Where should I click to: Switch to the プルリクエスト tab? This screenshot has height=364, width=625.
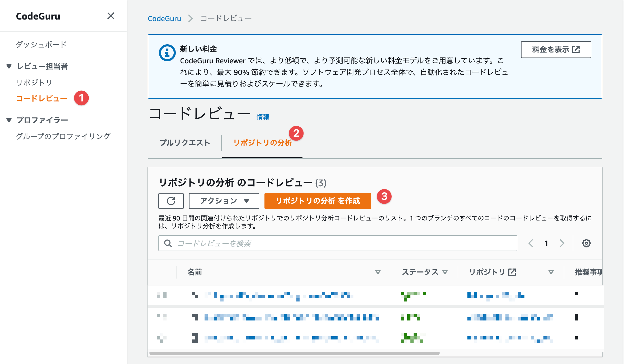pos(185,143)
